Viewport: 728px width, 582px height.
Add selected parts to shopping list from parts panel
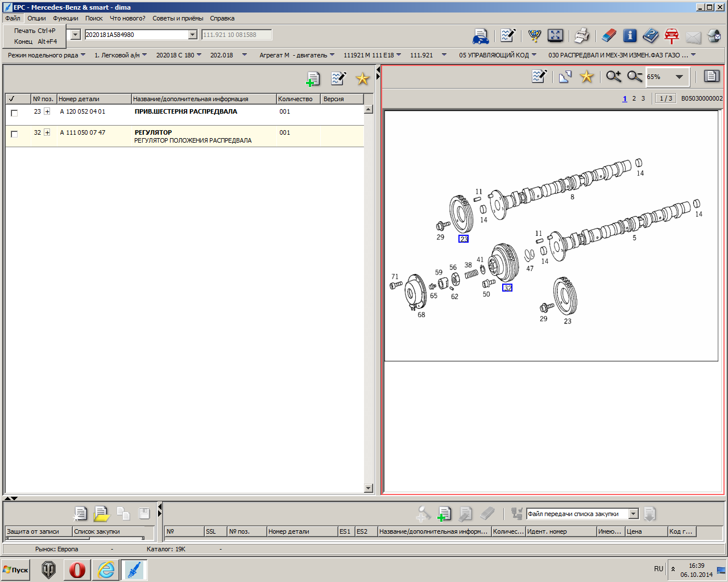[313, 79]
